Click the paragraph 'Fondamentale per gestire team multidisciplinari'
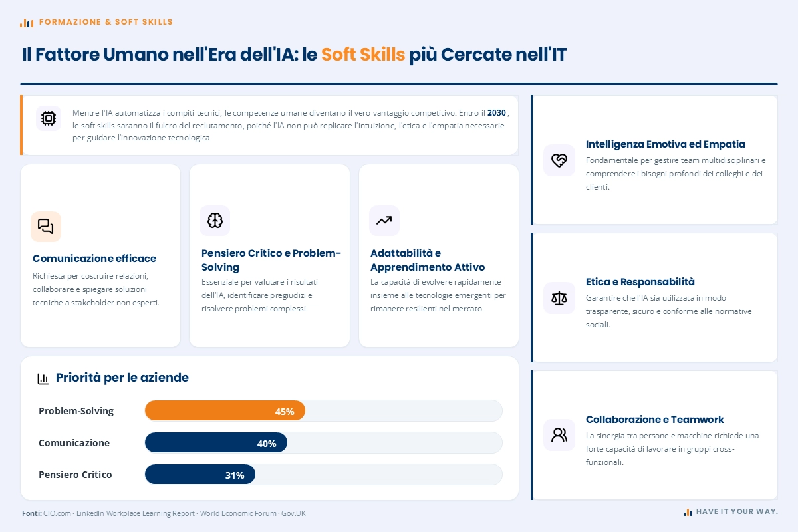This screenshot has width=798, height=532. point(676,174)
